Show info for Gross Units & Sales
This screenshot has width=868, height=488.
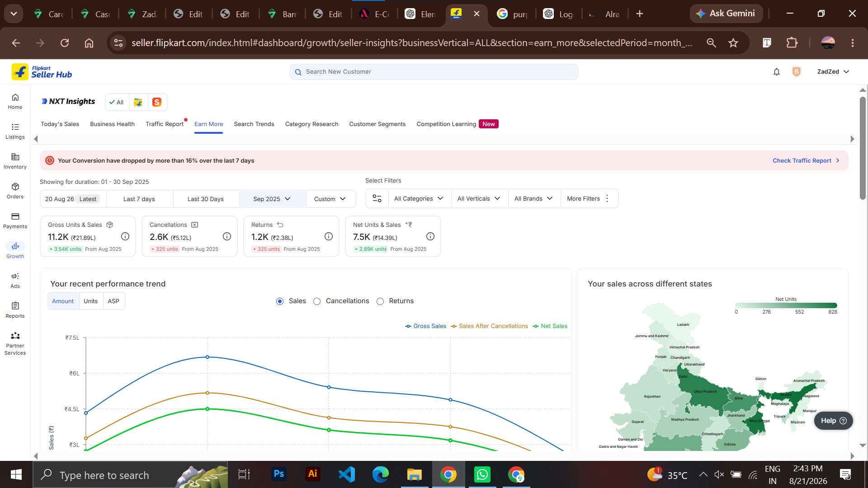[125, 236]
